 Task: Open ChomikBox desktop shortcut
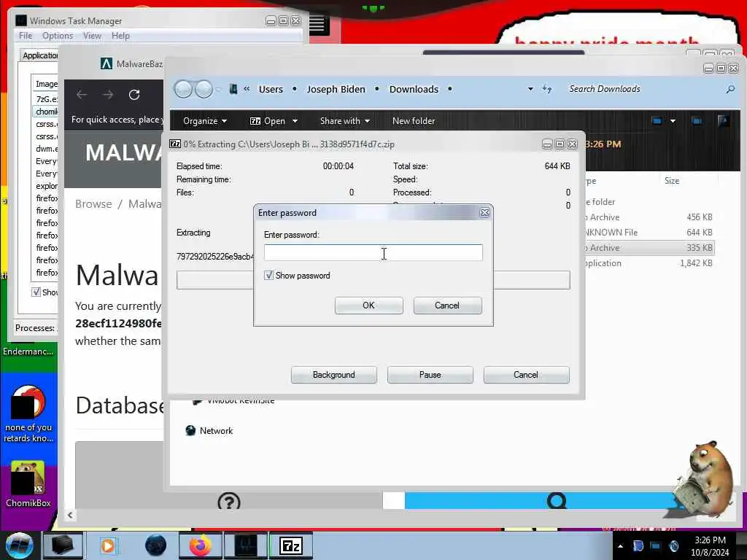28,484
